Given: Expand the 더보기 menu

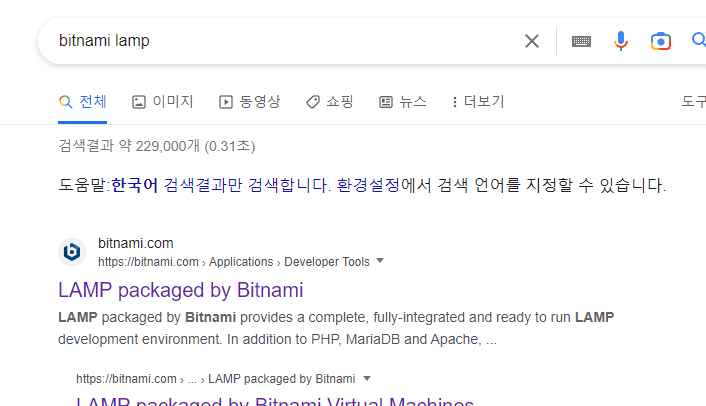Looking at the screenshot, I should [x=478, y=102].
